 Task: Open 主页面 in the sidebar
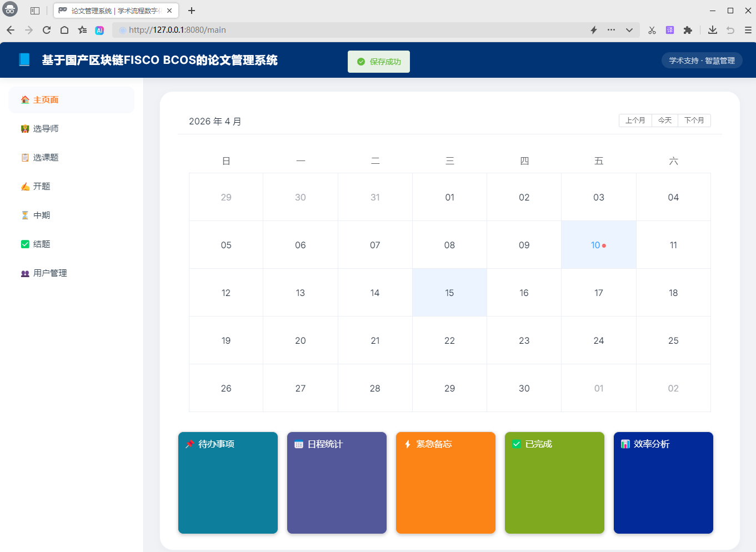click(x=71, y=100)
